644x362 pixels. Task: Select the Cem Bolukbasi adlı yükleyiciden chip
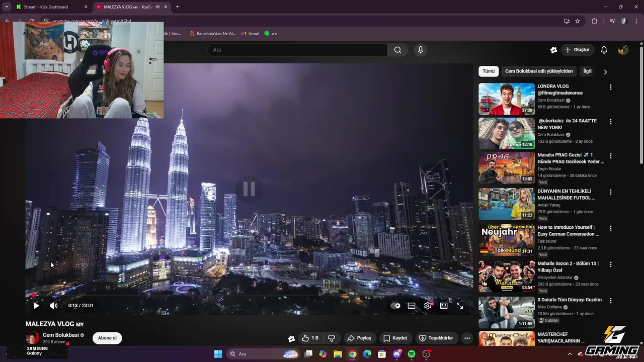click(539, 71)
